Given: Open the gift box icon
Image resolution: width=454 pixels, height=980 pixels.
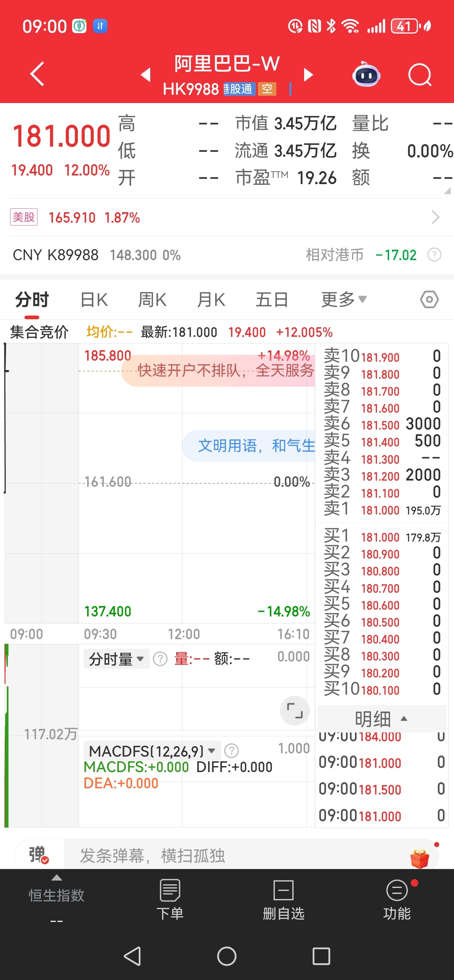Looking at the screenshot, I should (x=420, y=858).
